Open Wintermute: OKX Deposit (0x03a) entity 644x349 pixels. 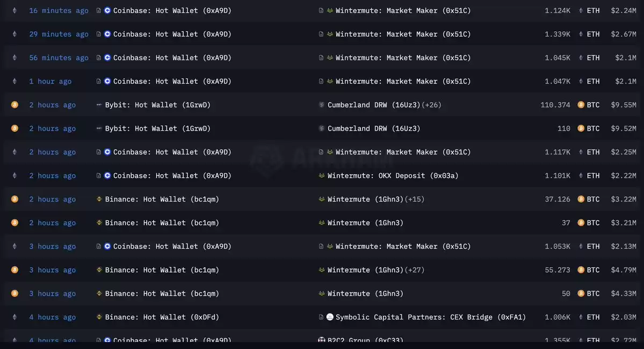[x=393, y=175]
